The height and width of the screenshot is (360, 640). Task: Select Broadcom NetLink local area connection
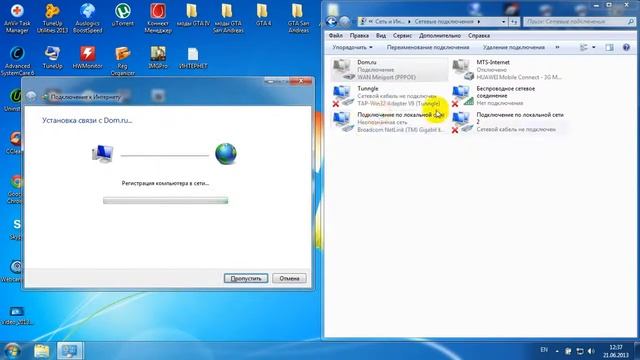click(389, 122)
